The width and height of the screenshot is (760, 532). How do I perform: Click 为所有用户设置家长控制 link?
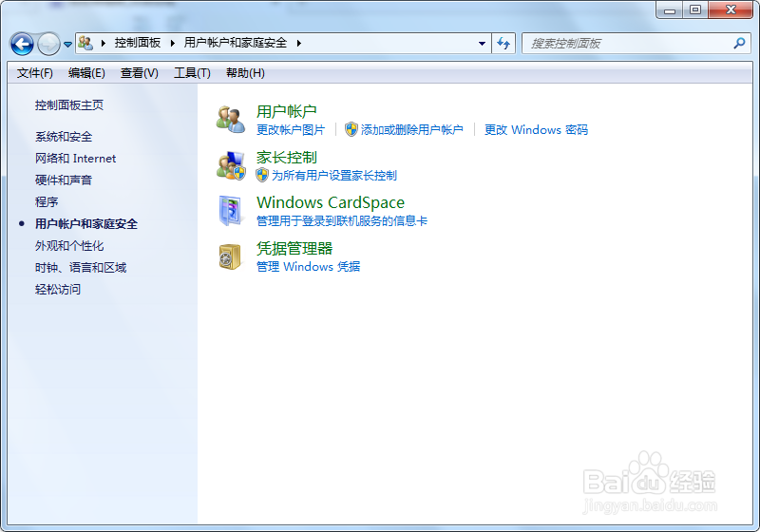334,176
